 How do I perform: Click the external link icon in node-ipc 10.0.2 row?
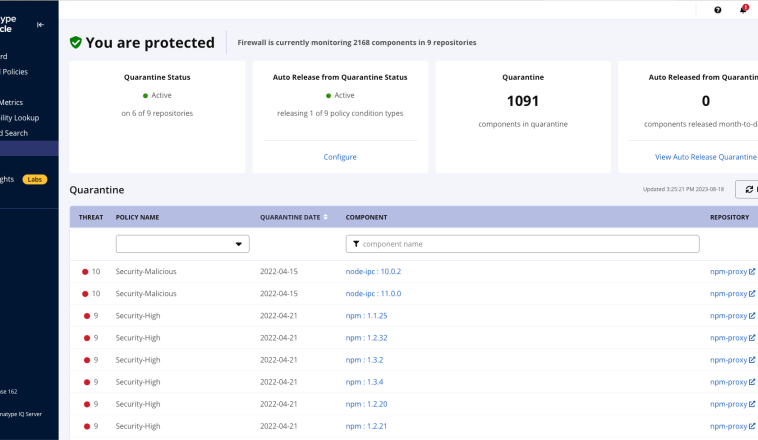click(752, 272)
